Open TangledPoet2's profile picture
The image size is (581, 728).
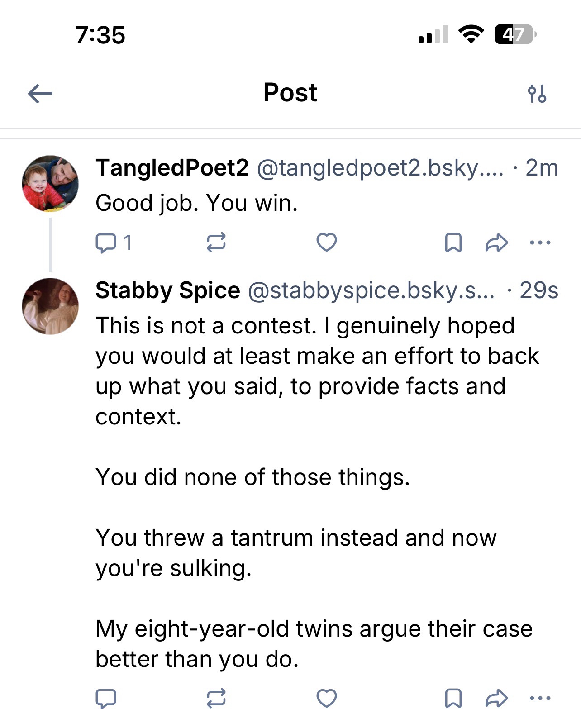(x=50, y=184)
